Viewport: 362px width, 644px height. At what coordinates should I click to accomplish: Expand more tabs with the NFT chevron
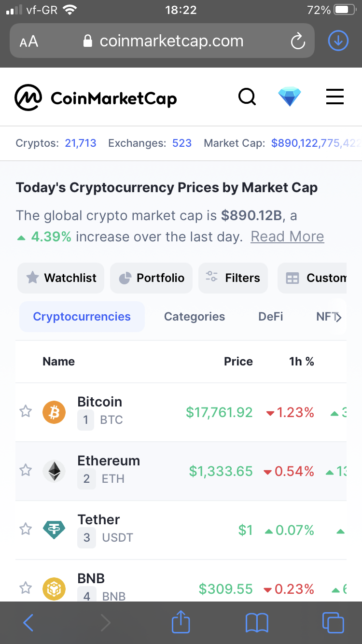338,317
